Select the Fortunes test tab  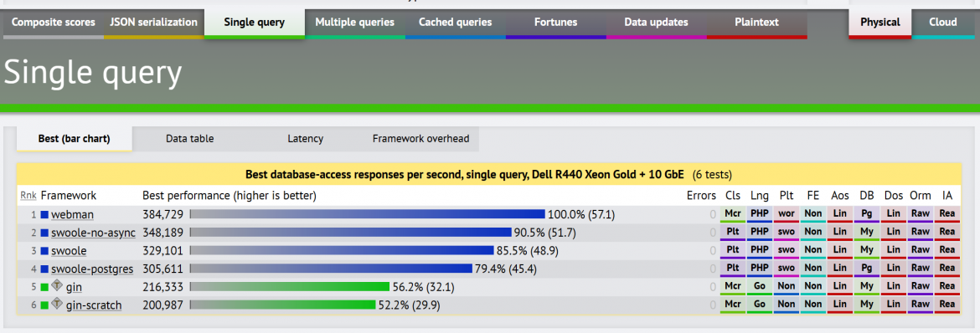coord(555,23)
